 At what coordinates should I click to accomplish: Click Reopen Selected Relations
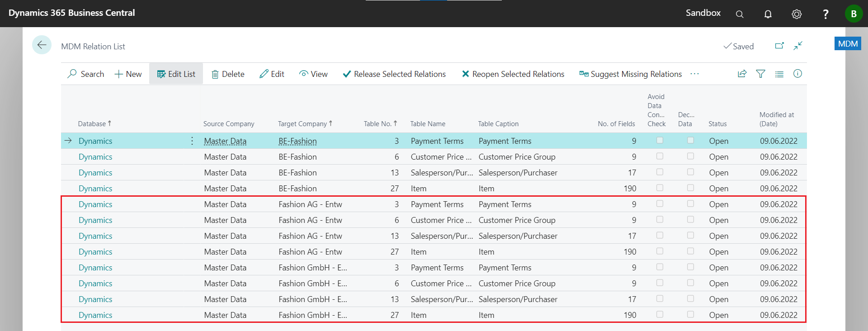(x=513, y=74)
